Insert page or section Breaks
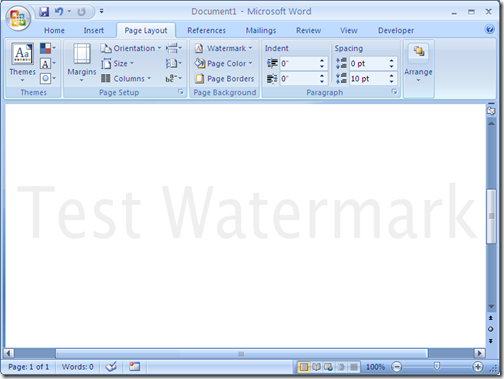 (x=174, y=48)
